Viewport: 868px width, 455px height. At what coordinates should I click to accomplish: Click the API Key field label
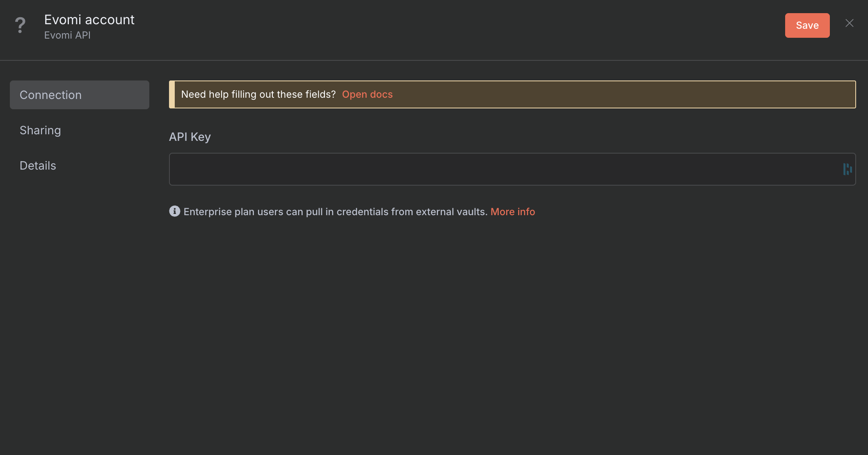(x=190, y=137)
